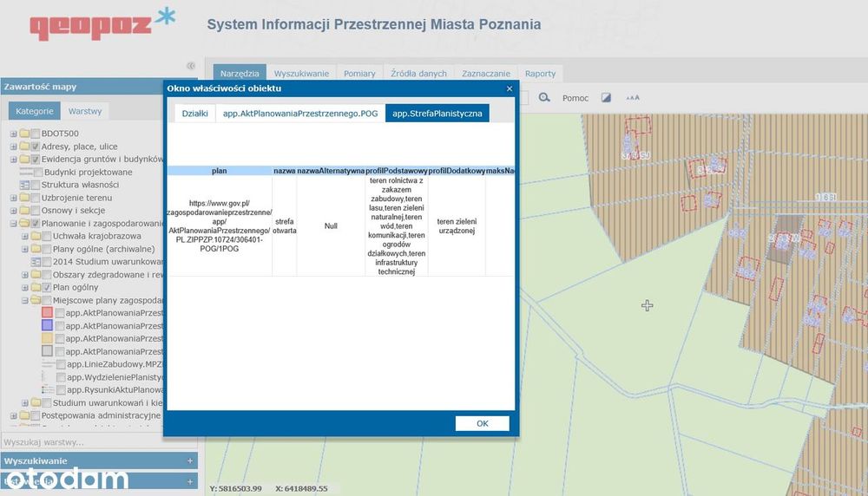Switch to the Warstwy tab
This screenshot has width=868, height=496.
[x=85, y=111]
